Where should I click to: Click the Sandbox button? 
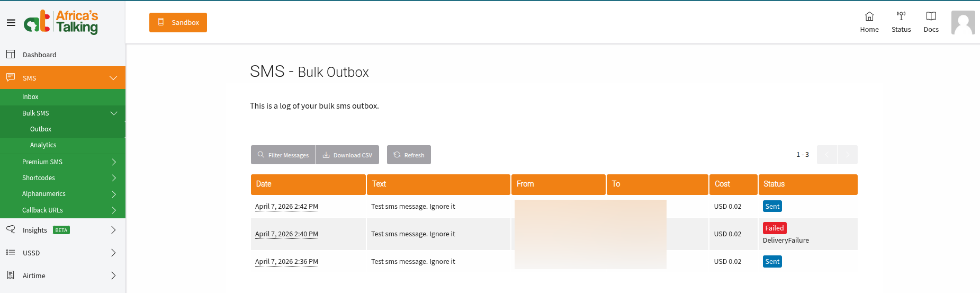coord(178,23)
